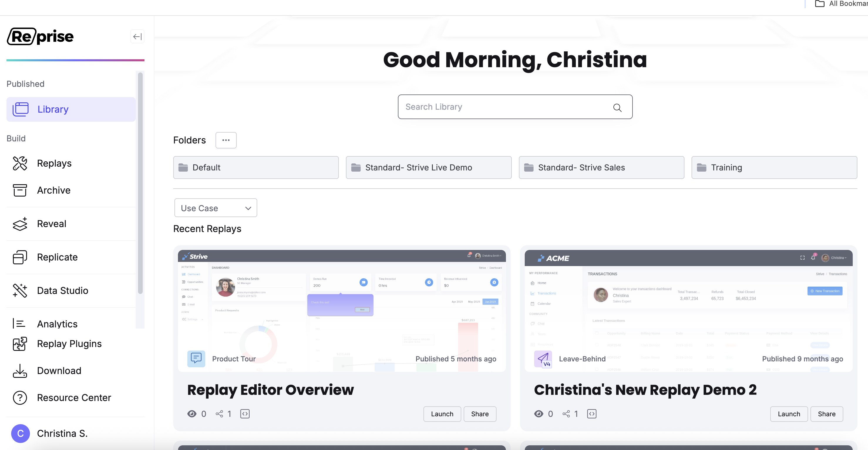The image size is (868, 450).
Task: Click share count icon on Christina's New Replay Demo 2
Action: click(566, 414)
